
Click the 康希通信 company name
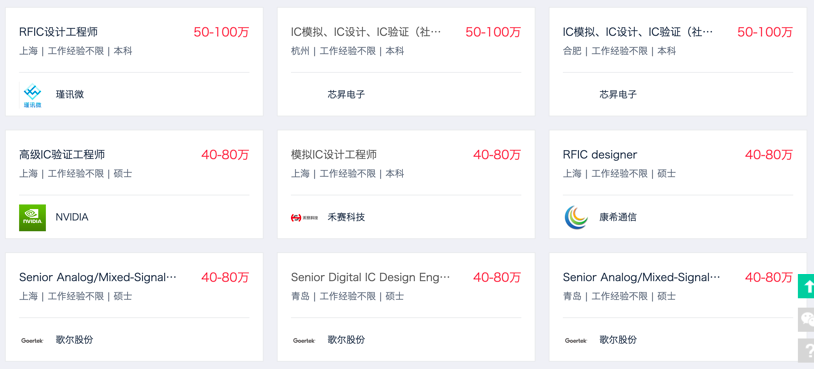point(618,217)
